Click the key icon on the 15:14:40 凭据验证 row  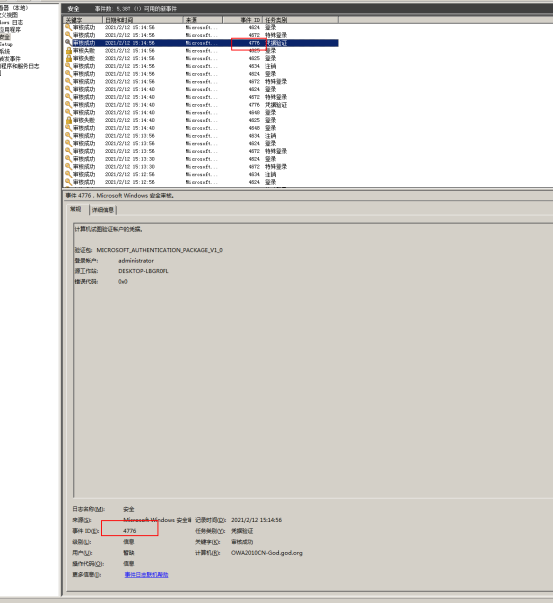pos(68,105)
